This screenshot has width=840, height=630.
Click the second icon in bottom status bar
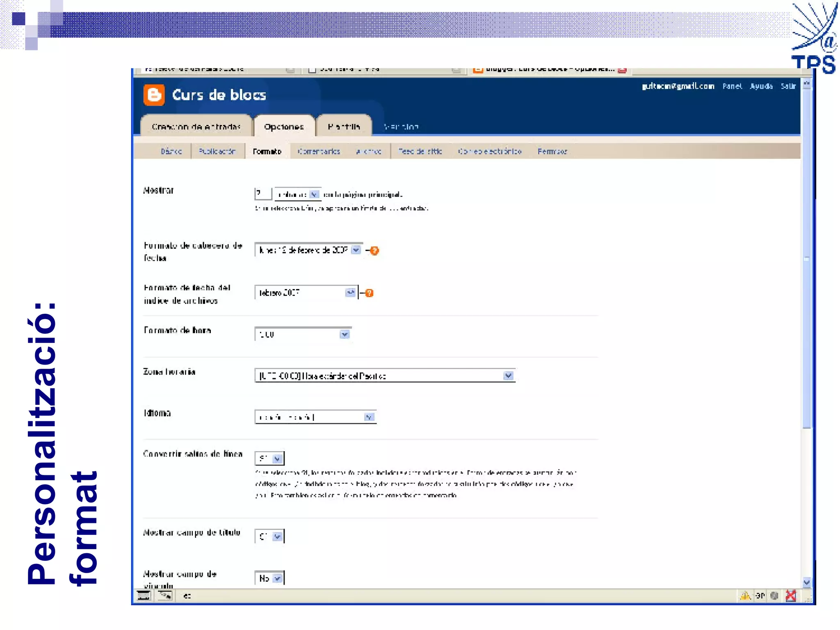coord(165,596)
